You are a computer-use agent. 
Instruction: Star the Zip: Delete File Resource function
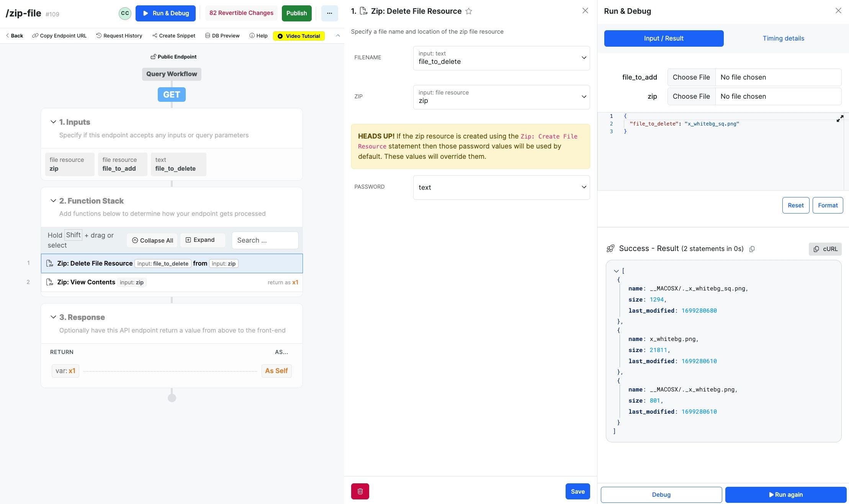(468, 11)
